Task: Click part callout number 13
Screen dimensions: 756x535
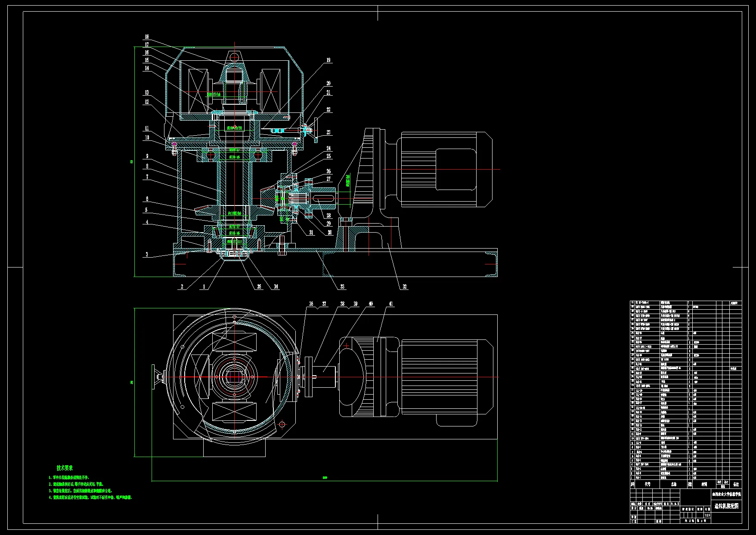Action: (147, 93)
